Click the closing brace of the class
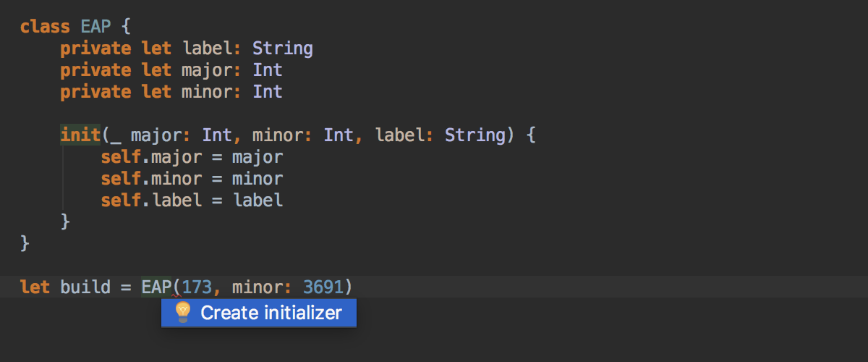This screenshot has height=362, width=868. coord(25,242)
